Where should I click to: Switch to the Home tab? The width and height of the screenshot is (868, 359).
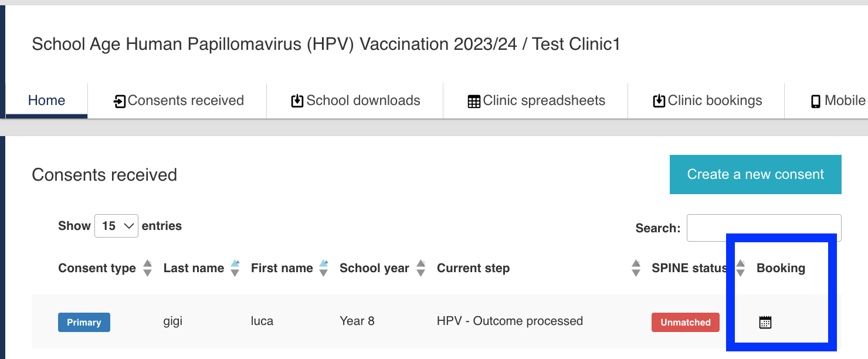pyautogui.click(x=47, y=100)
